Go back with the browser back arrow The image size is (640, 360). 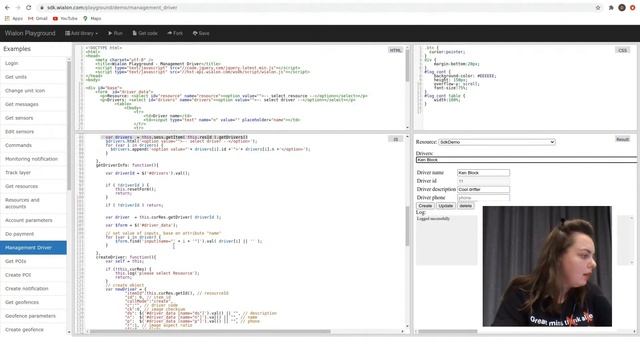point(7,8)
